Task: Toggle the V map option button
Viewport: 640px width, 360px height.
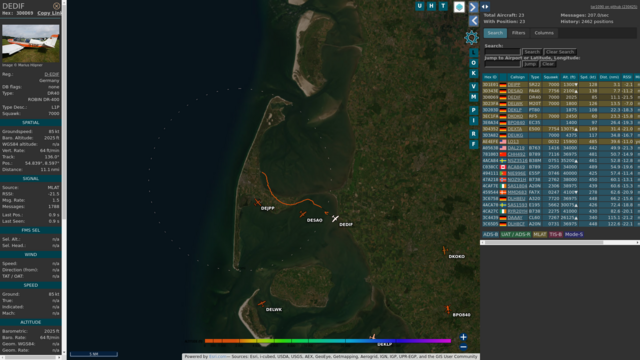Action: coord(473,87)
